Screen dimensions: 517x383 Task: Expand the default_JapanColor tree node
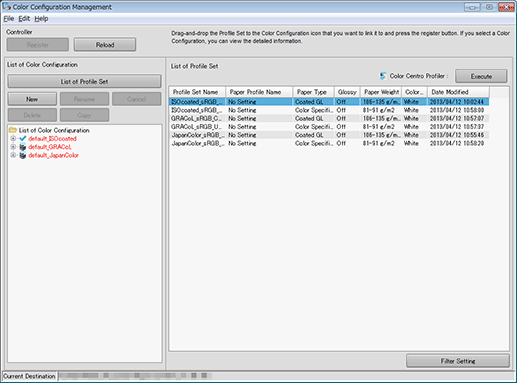tap(13, 155)
